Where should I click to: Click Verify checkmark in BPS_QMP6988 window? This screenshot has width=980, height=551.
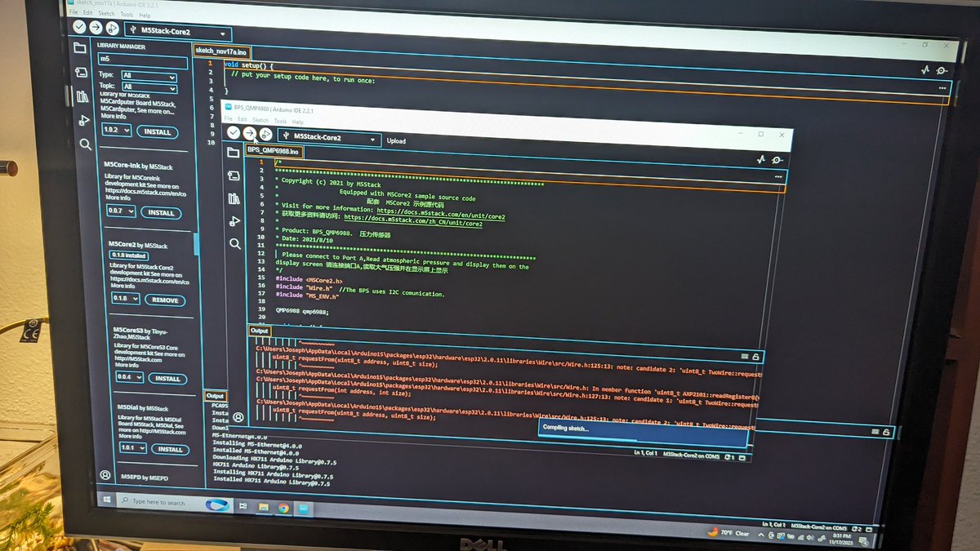coord(234,133)
